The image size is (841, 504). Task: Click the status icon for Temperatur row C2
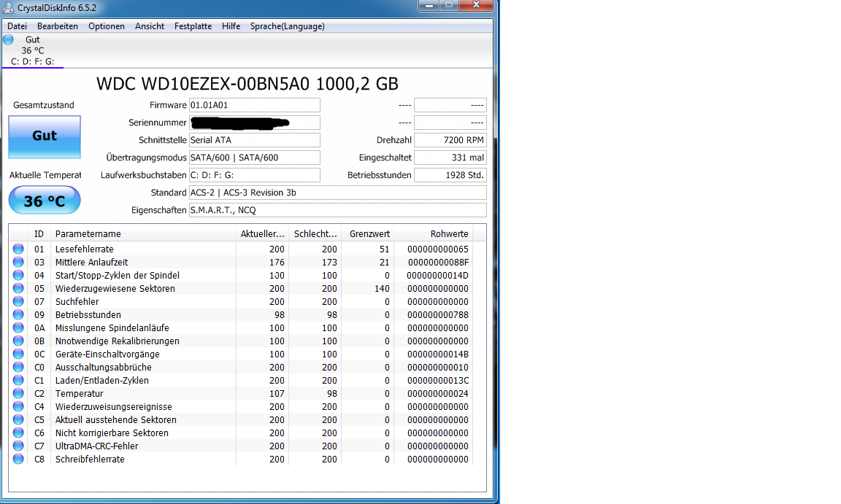[x=18, y=393]
